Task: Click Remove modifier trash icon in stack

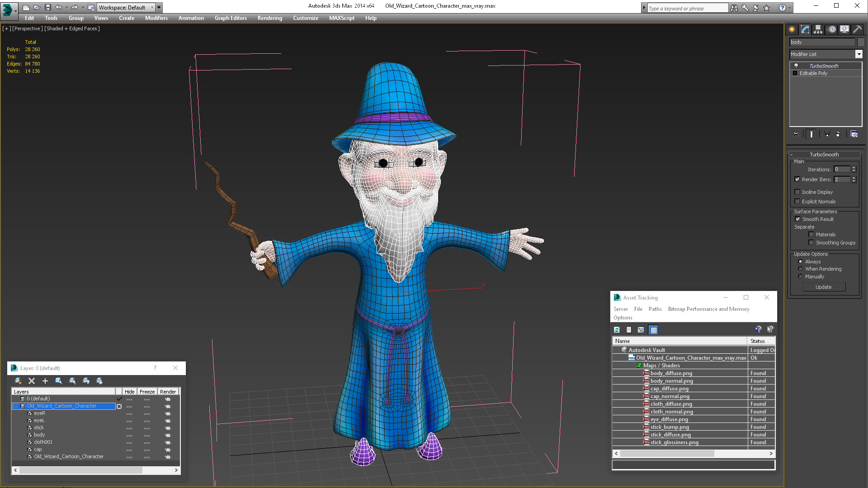Action: coord(838,134)
